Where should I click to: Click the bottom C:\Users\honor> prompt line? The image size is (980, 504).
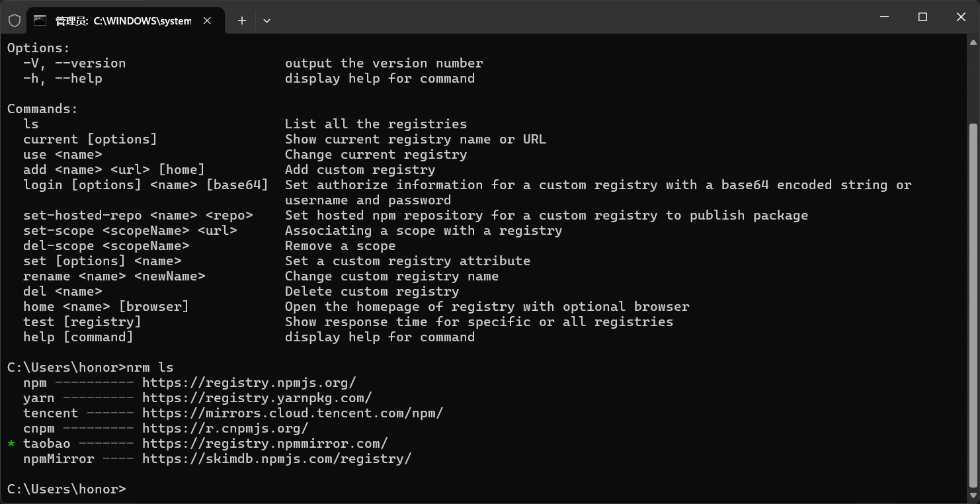[x=66, y=489]
